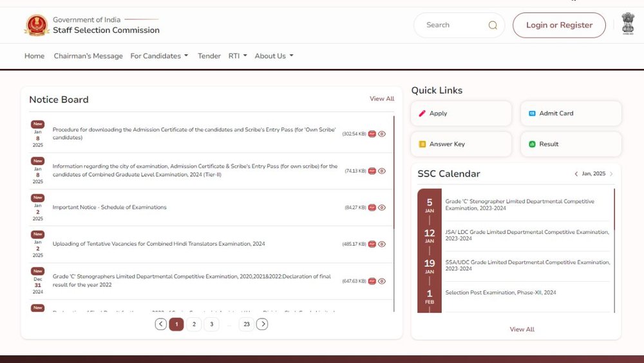Open PDF icon for Tentative Vacancies Hindi Translators notice
The width and height of the screenshot is (644, 363).
pyautogui.click(x=372, y=244)
